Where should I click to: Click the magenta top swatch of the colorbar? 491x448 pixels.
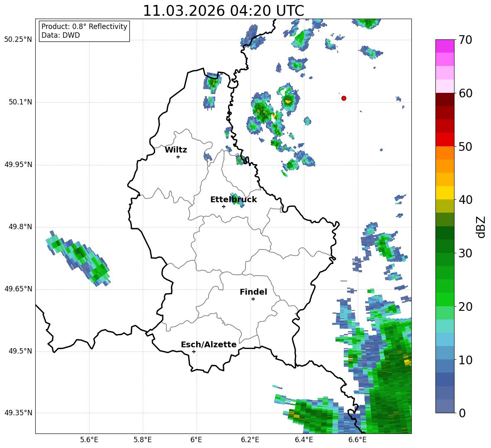pos(445,46)
